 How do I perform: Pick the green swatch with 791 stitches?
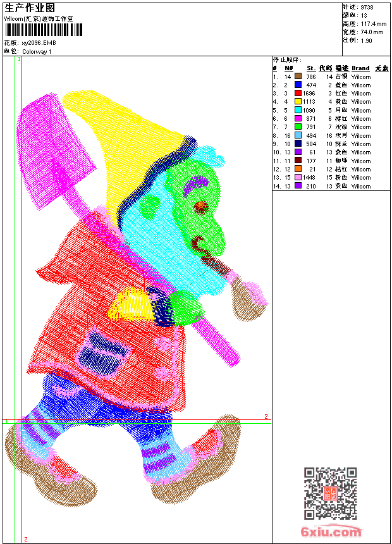[x=298, y=127]
